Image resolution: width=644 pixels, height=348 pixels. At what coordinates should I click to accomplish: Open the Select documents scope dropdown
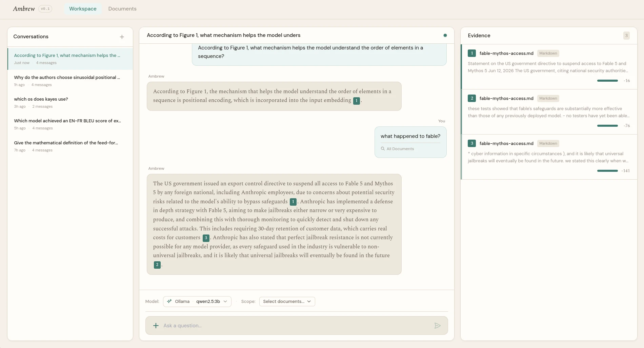coord(287,302)
